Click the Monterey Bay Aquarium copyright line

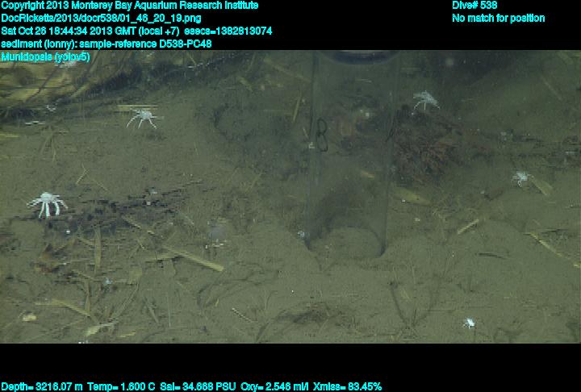coord(130,6)
